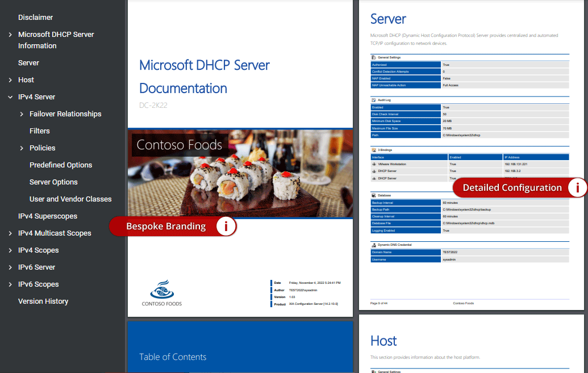The width and height of the screenshot is (588, 373).
Task: Click the Disk Check Interval row
Action: [470, 114]
